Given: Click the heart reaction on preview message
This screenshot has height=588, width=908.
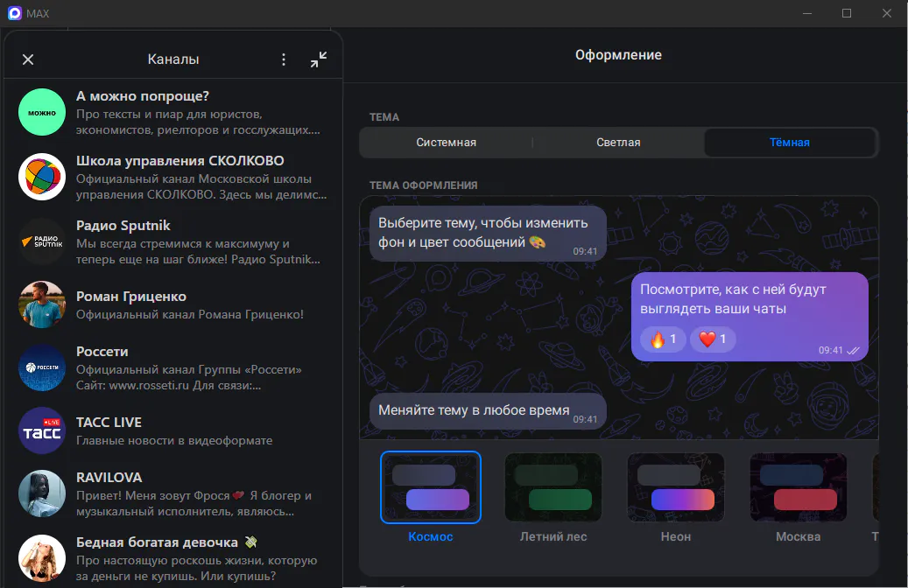Looking at the screenshot, I should click(x=713, y=339).
